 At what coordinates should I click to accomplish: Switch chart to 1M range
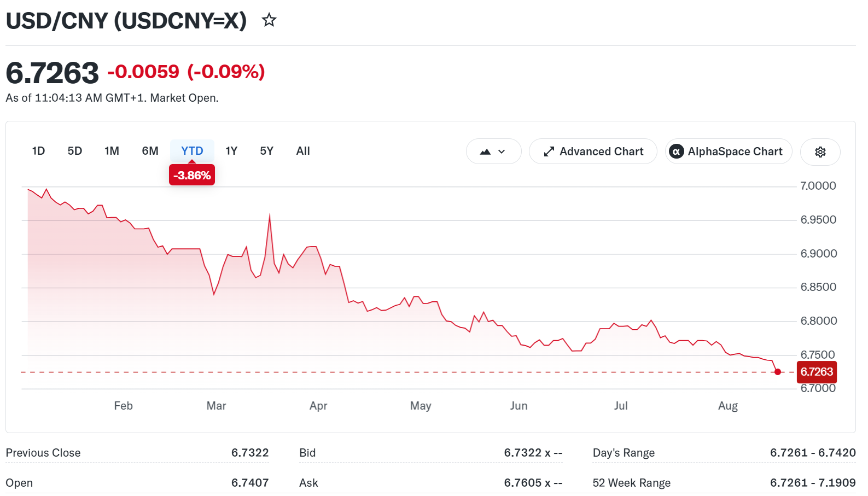coord(112,151)
